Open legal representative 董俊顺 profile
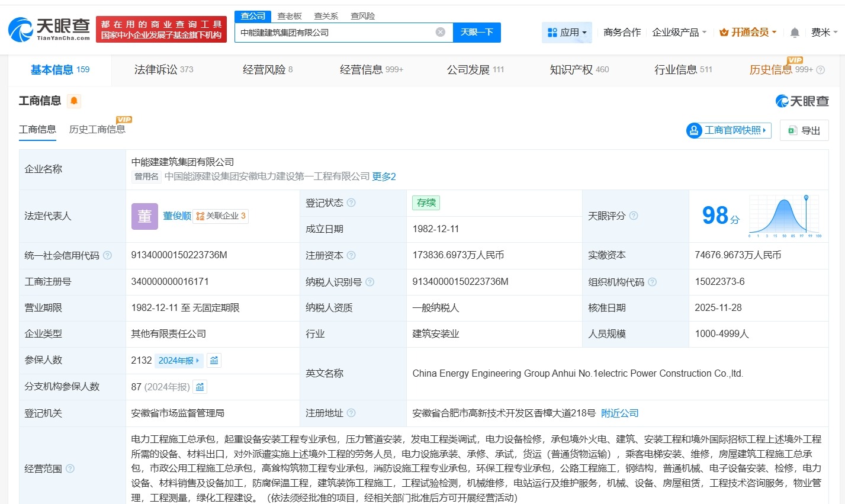 tap(176, 216)
